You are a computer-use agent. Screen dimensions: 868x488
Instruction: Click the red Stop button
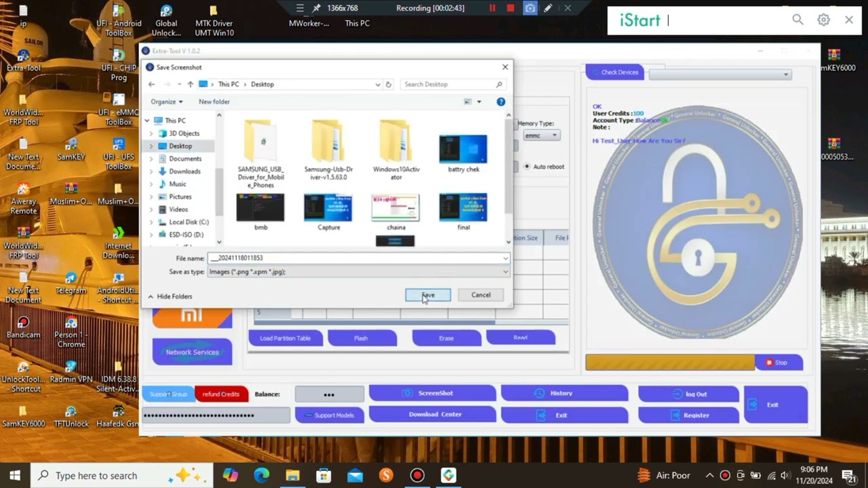[778, 363]
